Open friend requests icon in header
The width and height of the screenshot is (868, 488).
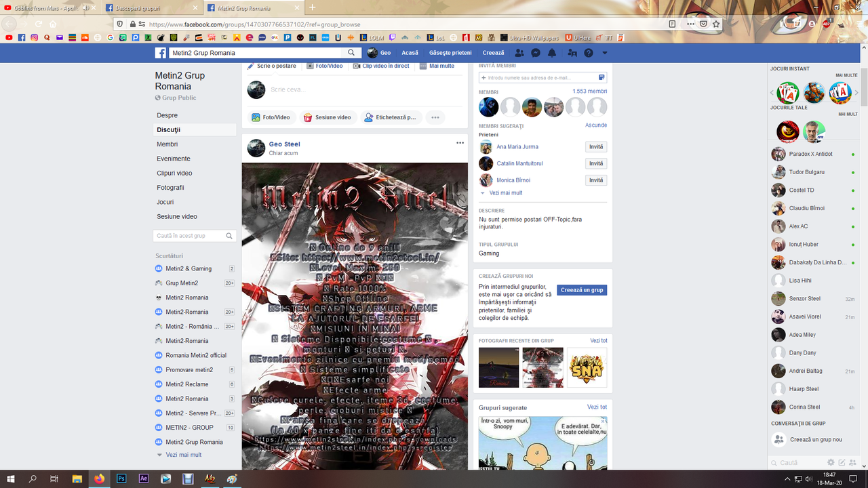click(x=519, y=53)
